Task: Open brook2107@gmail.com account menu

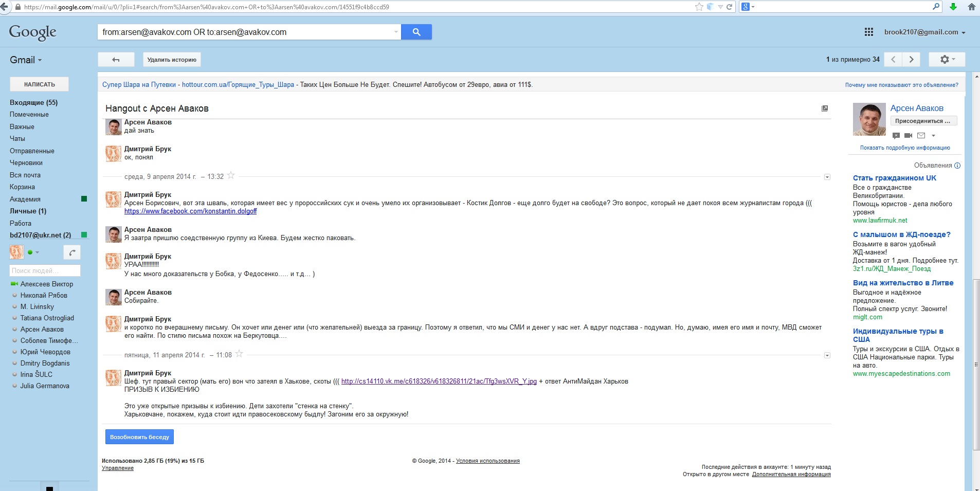Action: (x=924, y=32)
